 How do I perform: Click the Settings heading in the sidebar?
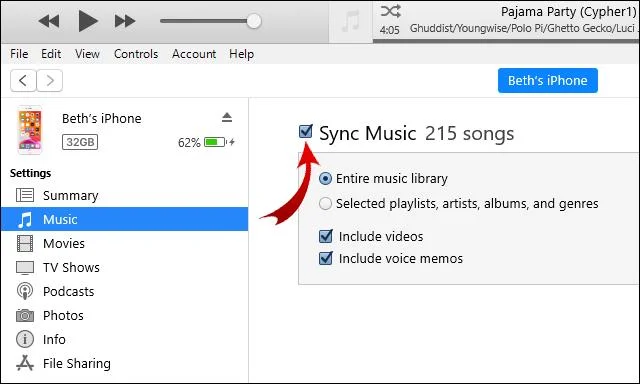tap(31, 173)
